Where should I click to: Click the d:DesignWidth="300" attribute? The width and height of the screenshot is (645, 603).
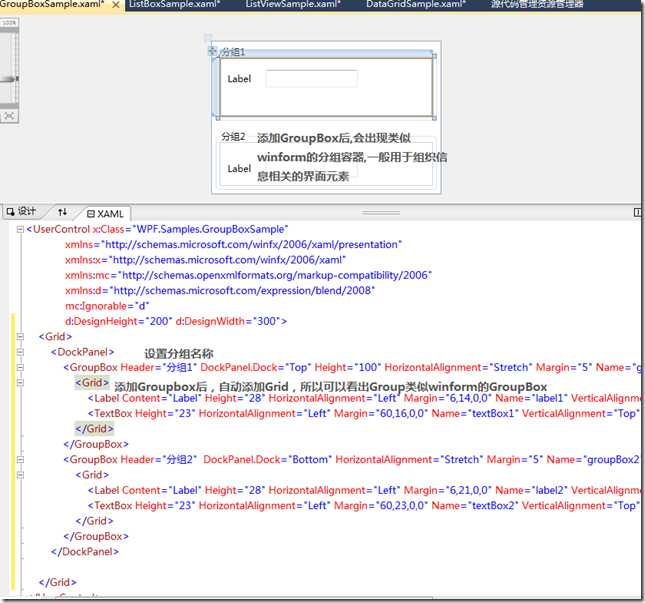tap(228, 321)
